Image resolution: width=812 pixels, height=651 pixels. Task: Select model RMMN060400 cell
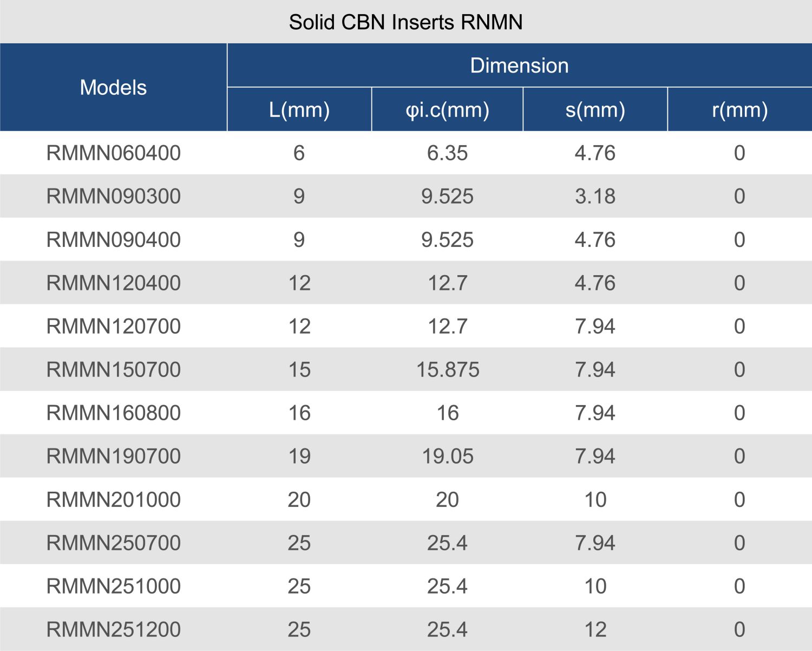114,153
